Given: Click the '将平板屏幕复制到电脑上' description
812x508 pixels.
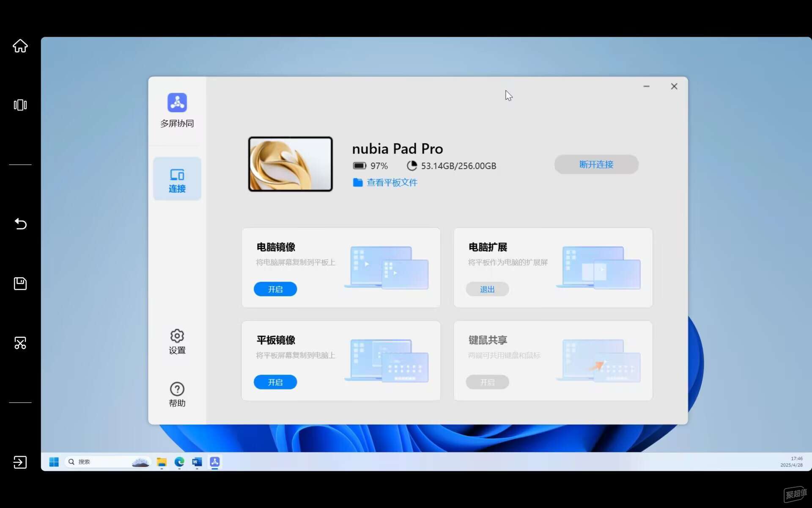Looking at the screenshot, I should [296, 355].
